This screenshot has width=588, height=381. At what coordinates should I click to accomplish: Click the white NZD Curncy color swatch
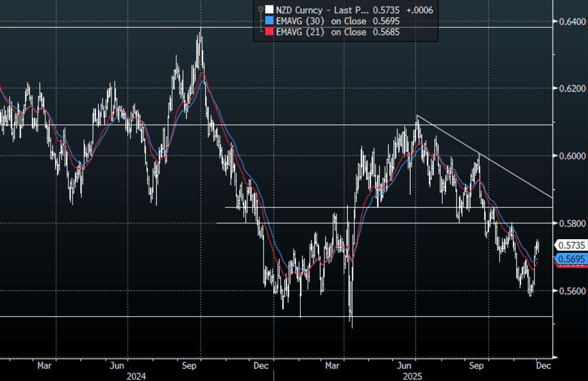[268, 10]
